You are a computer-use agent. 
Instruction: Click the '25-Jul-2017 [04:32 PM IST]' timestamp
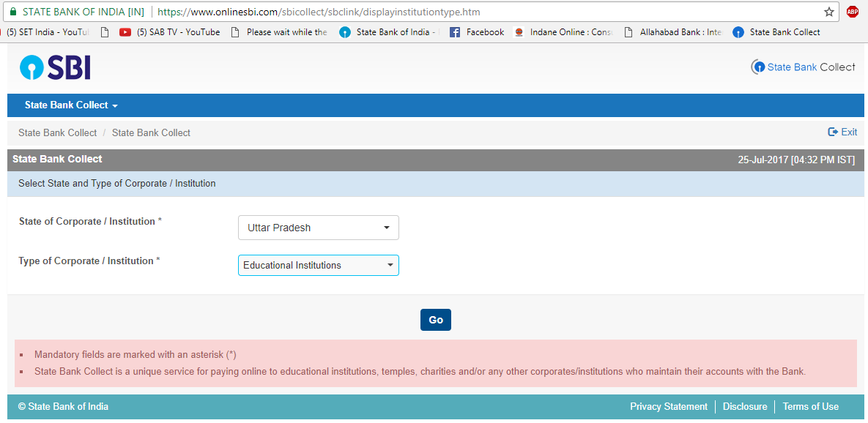pyautogui.click(x=797, y=160)
